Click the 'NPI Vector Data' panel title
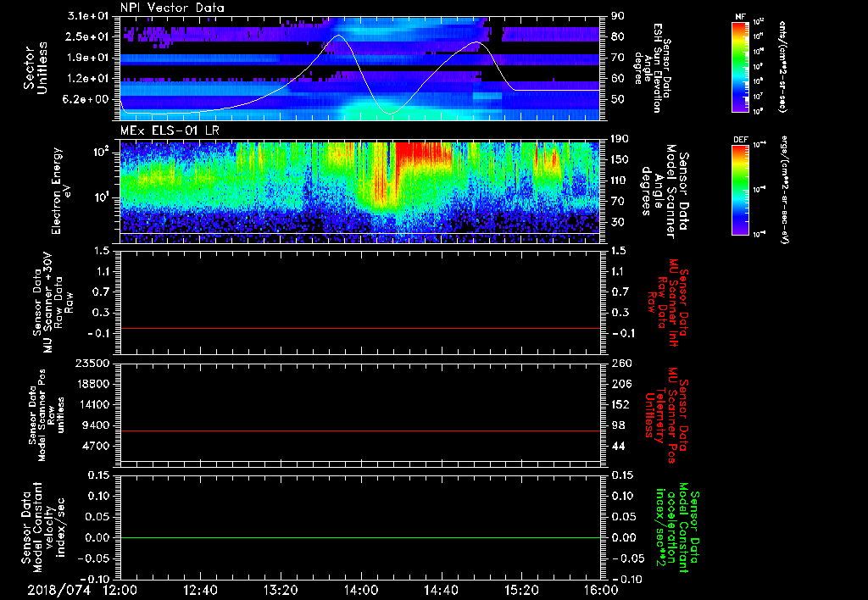Viewport: 868px width, 600px height. [173, 8]
